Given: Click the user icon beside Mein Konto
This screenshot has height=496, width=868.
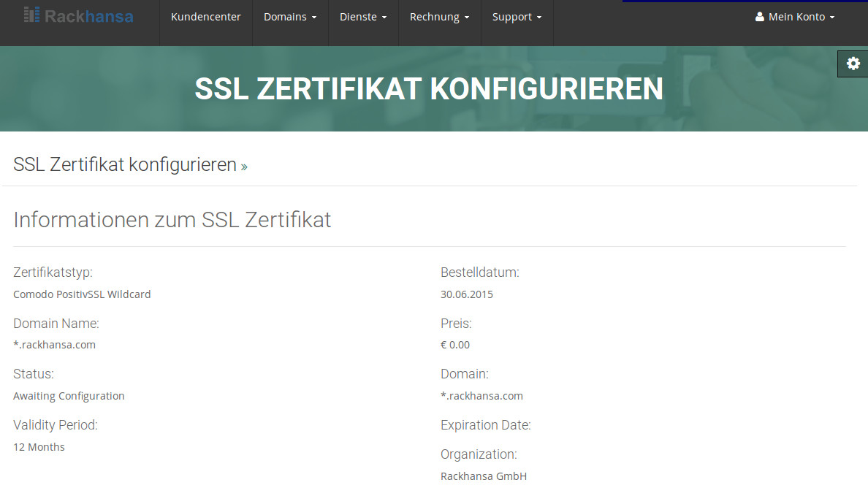Looking at the screenshot, I should point(760,17).
